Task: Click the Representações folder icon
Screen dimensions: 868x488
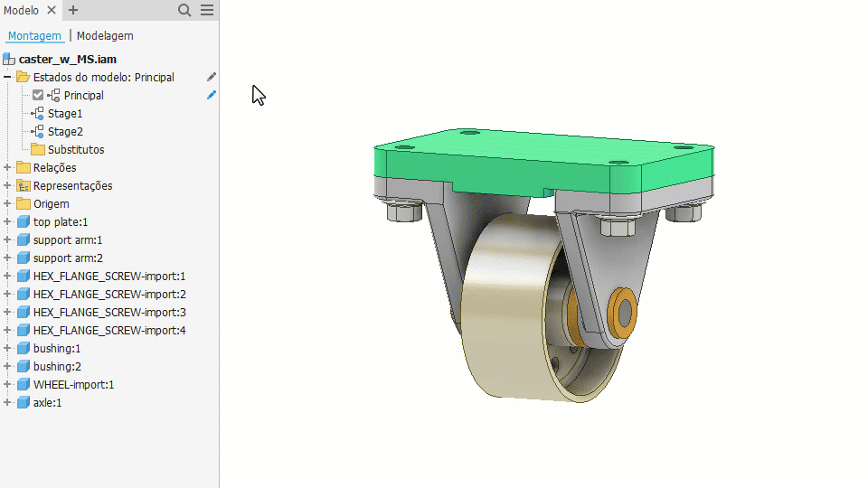Action: [24, 185]
